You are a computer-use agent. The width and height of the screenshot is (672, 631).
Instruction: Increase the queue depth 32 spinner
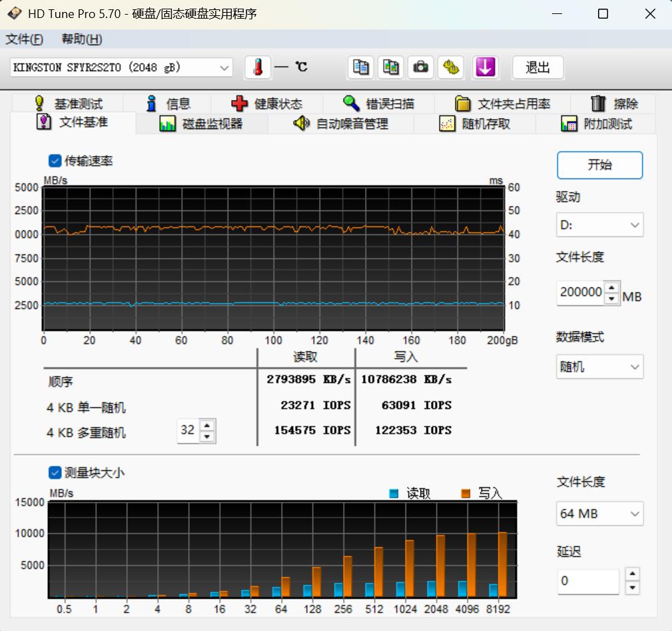[x=207, y=425]
